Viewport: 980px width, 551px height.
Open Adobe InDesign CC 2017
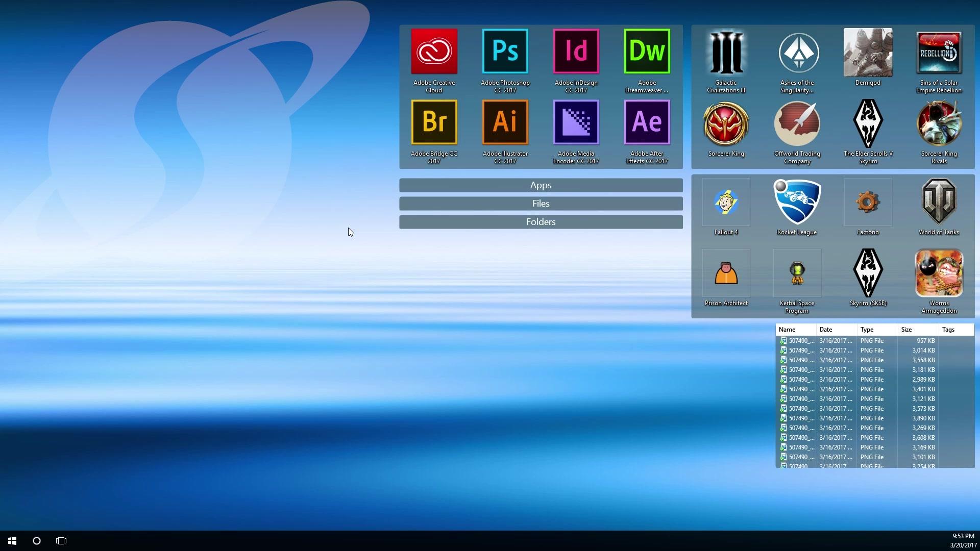tap(576, 52)
